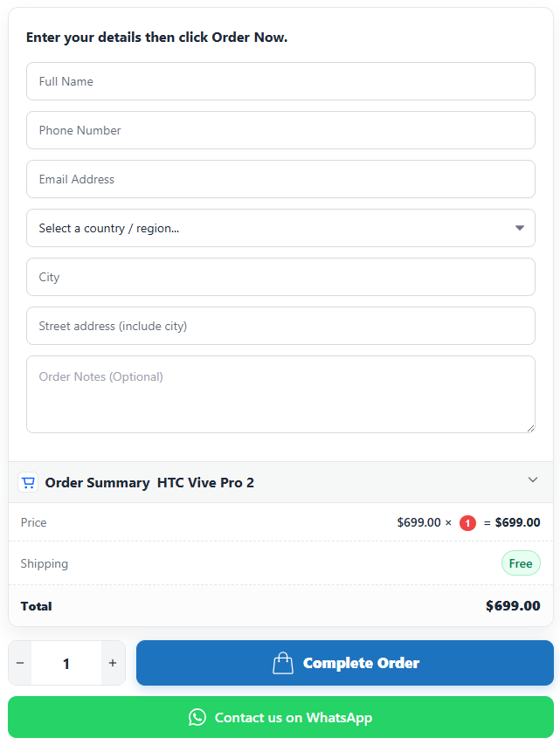Focus the Street address field

coord(280,326)
